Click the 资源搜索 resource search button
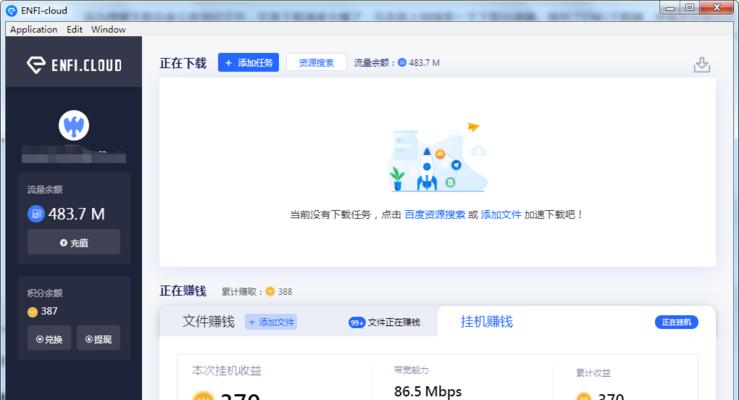The image size is (739, 400). pos(316,63)
